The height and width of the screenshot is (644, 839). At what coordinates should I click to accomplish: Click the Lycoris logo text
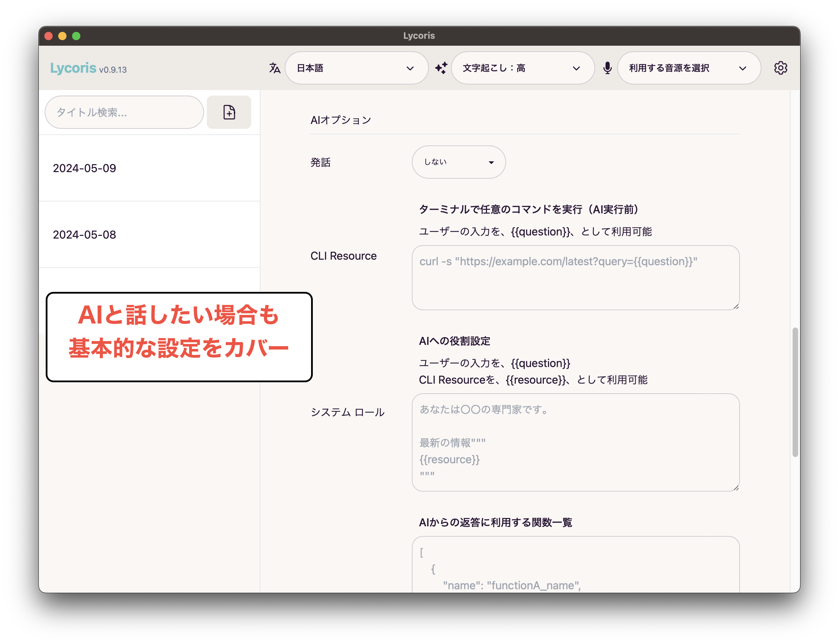click(x=73, y=68)
